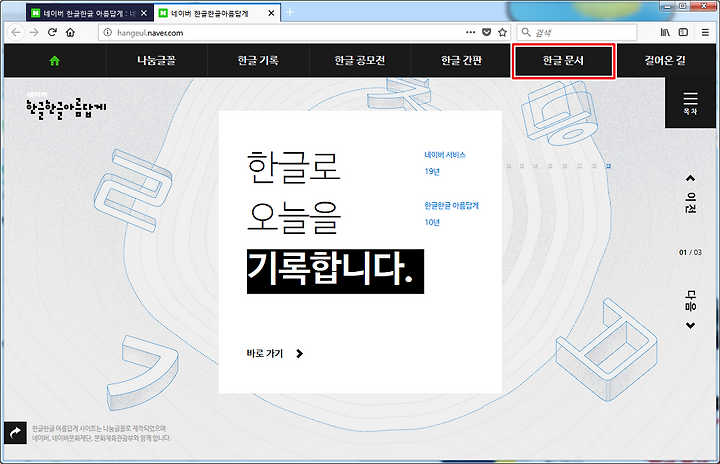Select the 한글 문서 menu item
Image resolution: width=720 pixels, height=464 pixels.
563,60
